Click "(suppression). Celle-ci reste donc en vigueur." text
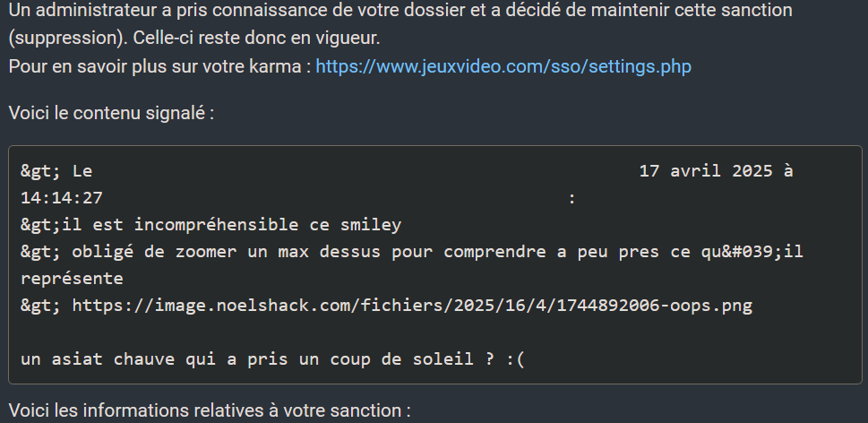 (194, 38)
